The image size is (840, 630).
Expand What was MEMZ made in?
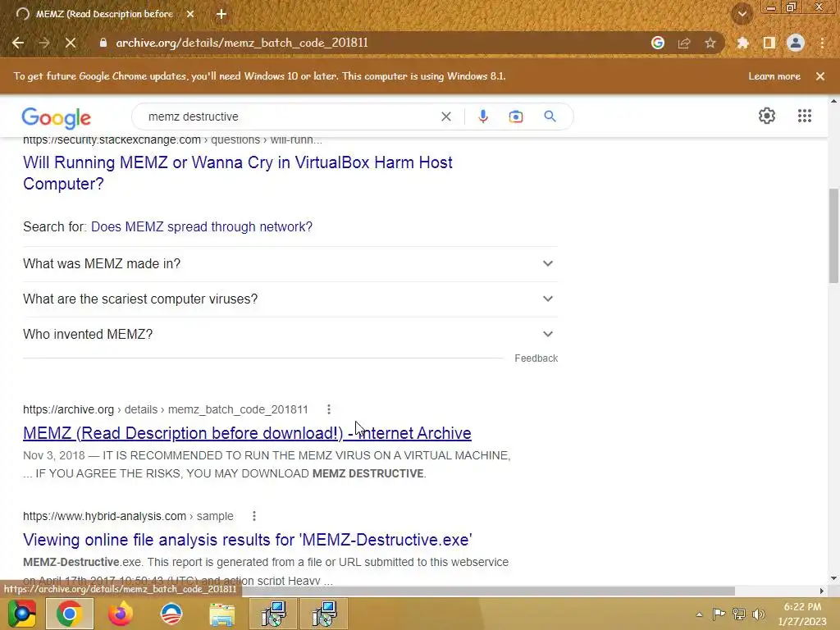(x=290, y=263)
